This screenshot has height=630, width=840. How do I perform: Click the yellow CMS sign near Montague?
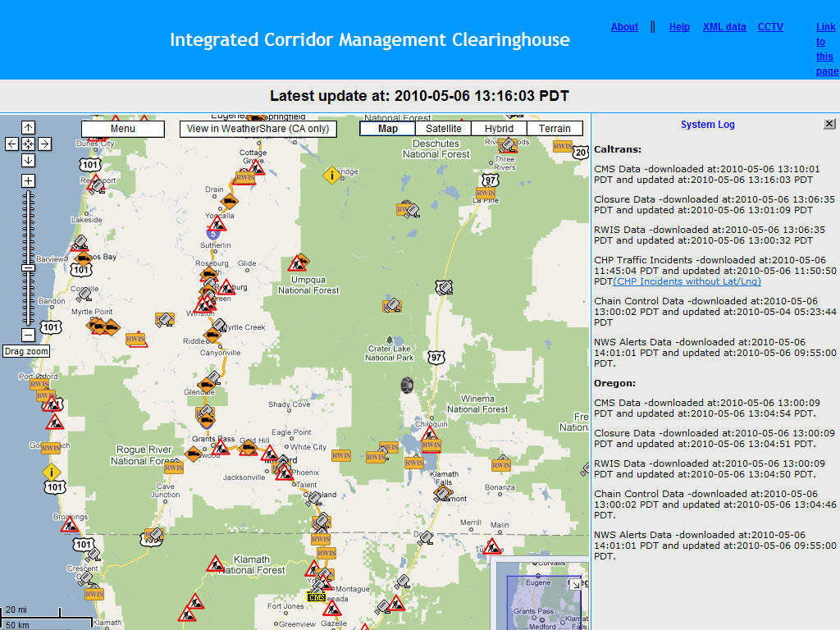tap(317, 596)
